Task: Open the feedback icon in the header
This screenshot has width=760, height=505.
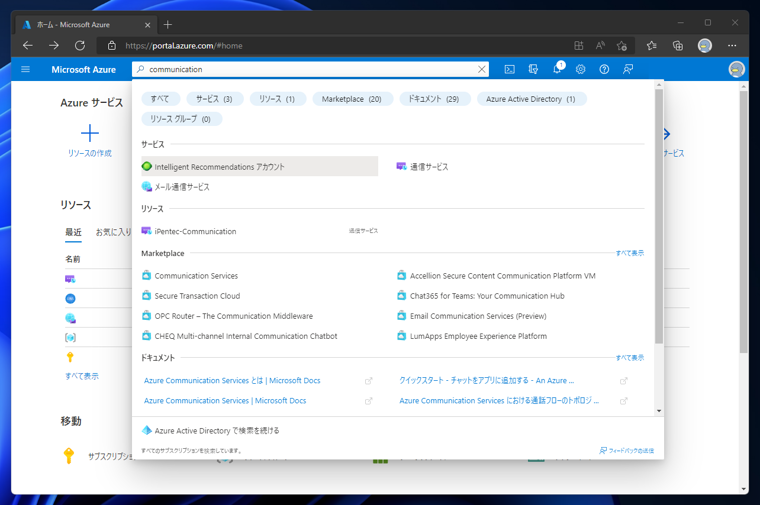Action: 628,69
